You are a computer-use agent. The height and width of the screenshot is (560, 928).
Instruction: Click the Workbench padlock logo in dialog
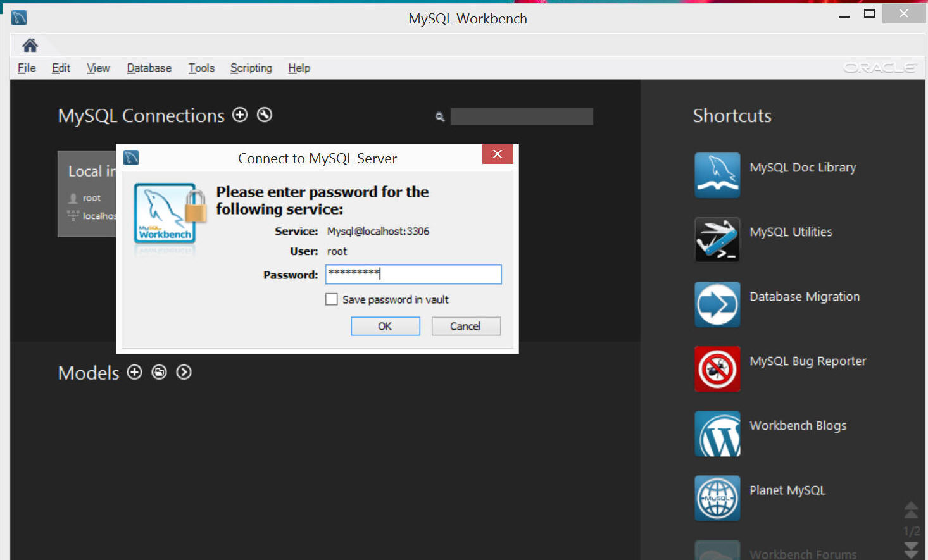(x=170, y=215)
